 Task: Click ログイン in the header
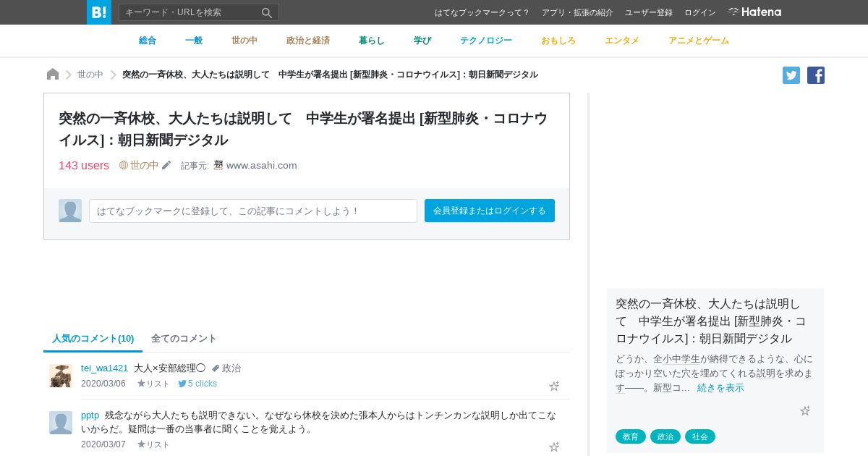(x=700, y=12)
